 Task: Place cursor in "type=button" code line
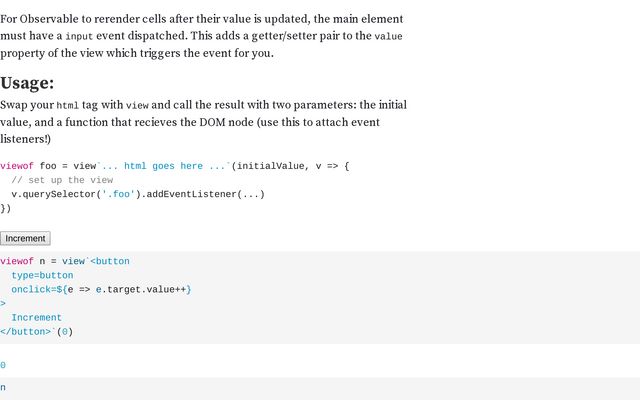pyautogui.click(x=42, y=276)
